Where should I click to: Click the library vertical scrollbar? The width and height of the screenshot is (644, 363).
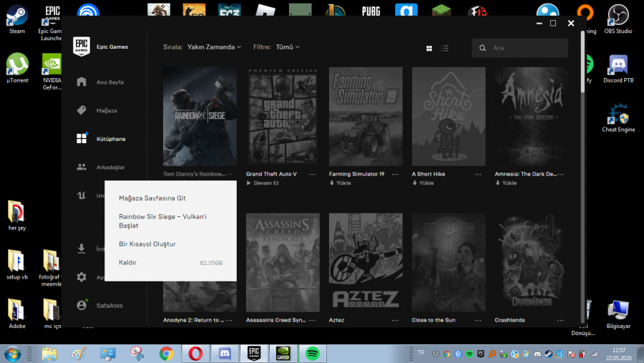tap(582, 62)
